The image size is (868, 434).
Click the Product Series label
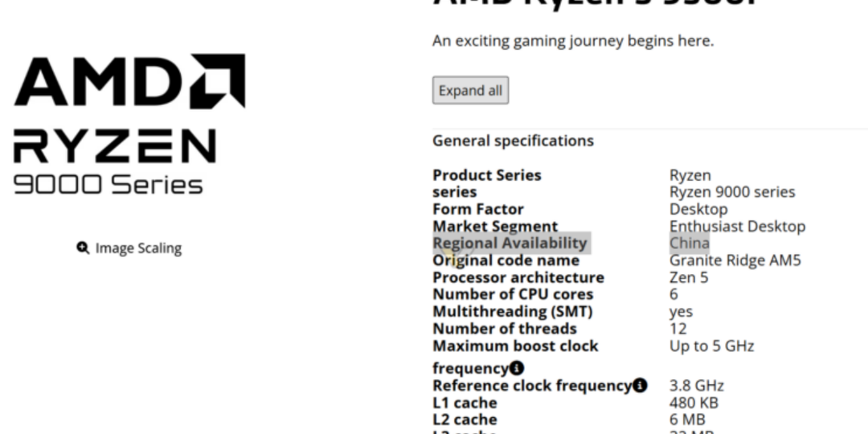coord(486,175)
